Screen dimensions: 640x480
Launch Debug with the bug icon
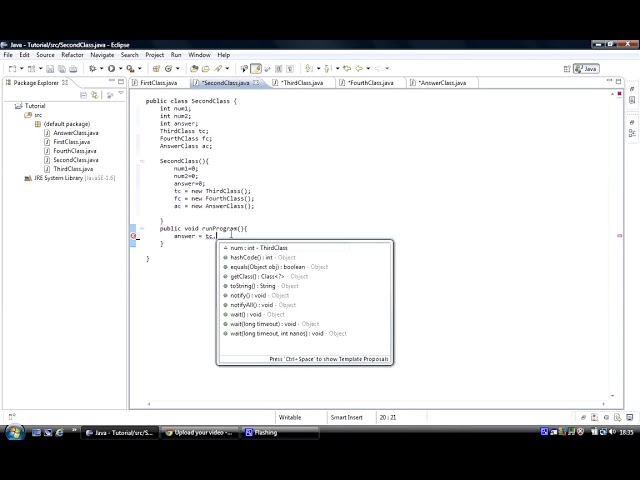click(93, 69)
